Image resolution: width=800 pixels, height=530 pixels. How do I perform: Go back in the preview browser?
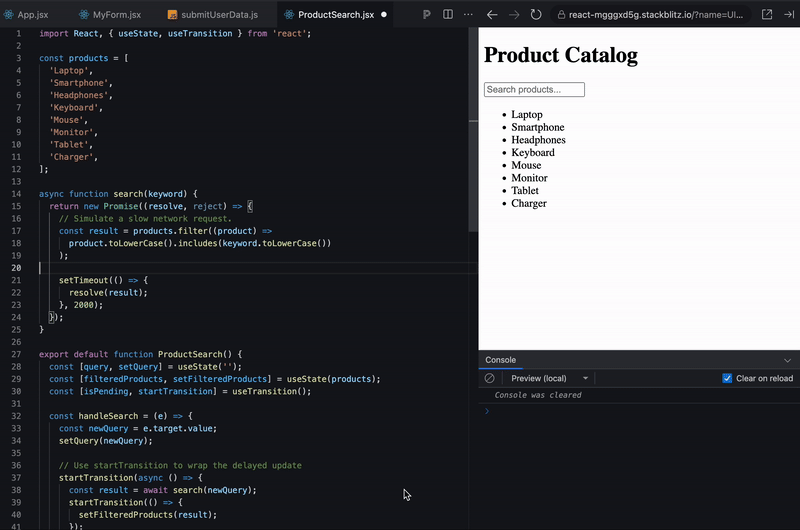492,15
